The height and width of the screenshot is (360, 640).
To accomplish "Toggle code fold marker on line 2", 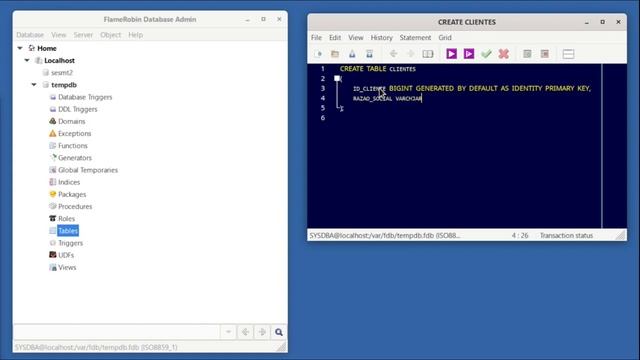I will point(337,78).
